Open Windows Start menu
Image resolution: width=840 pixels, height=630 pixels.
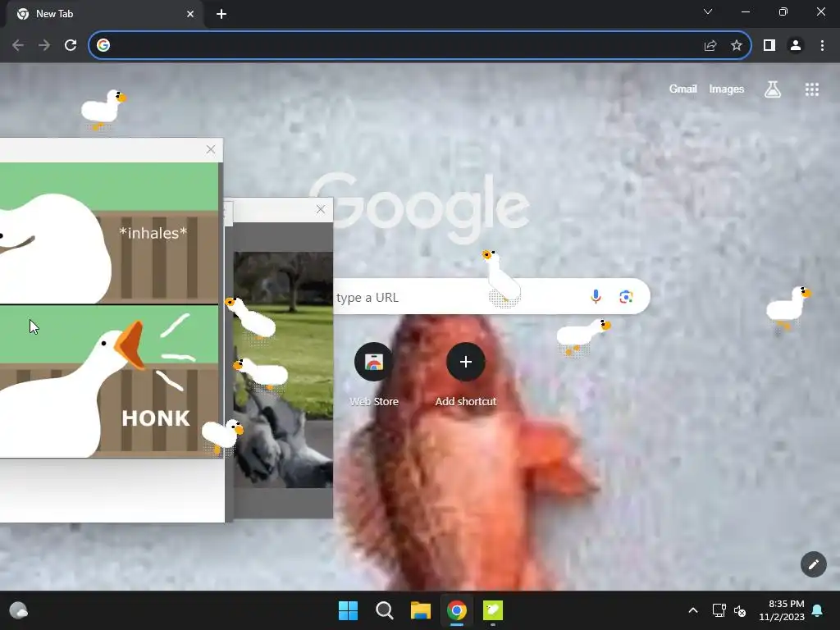click(x=348, y=610)
